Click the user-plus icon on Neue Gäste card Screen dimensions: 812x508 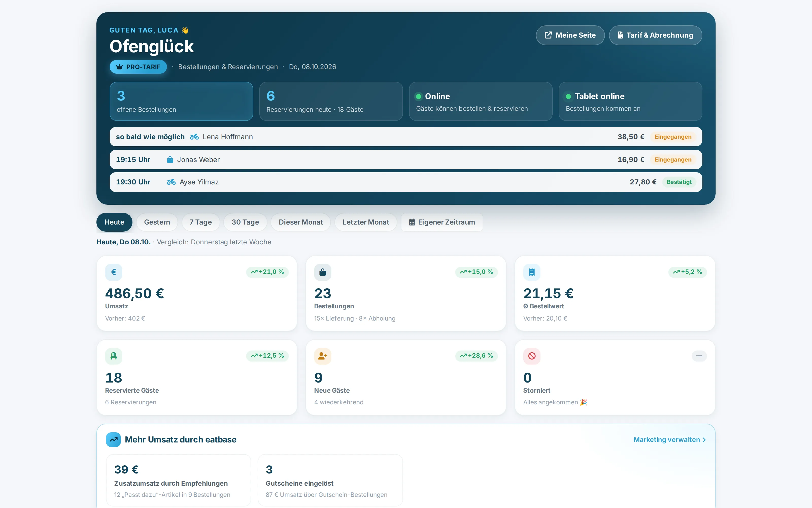click(x=323, y=356)
